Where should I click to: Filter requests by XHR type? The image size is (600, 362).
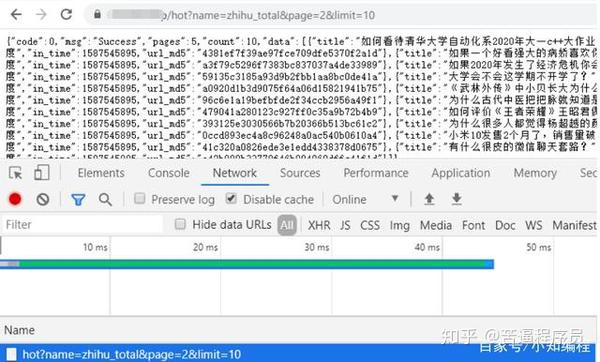tap(319, 225)
